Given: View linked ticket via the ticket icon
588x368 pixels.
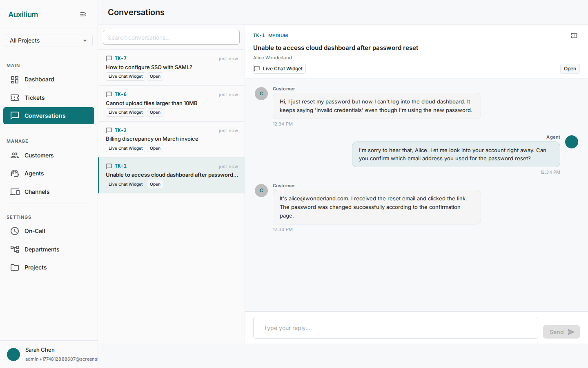Looking at the screenshot, I should pos(574,36).
